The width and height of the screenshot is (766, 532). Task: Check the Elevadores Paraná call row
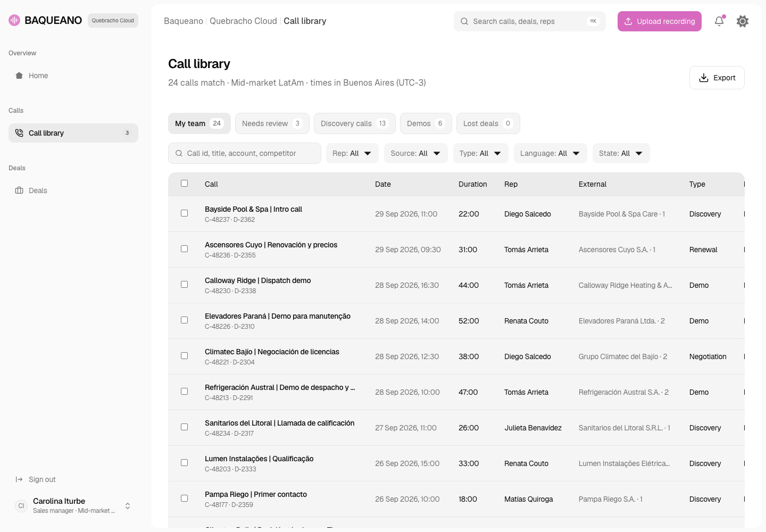(x=185, y=320)
